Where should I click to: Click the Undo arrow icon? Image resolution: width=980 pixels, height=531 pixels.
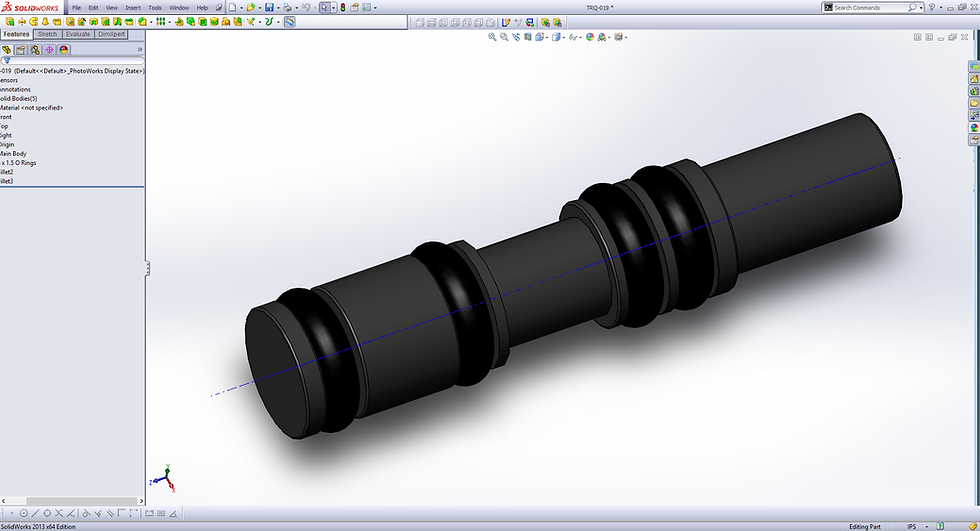[x=306, y=7]
